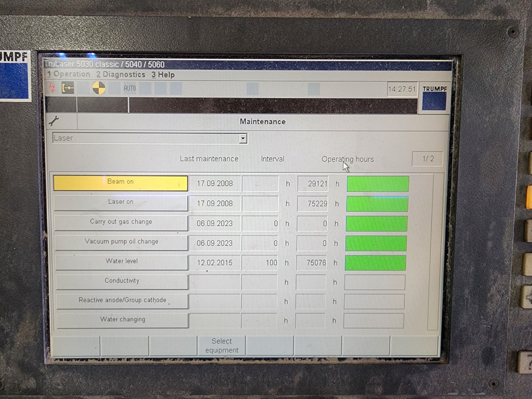Select the Water level item
Image resolution: width=532 pixels, height=399 pixels.
[x=121, y=262]
